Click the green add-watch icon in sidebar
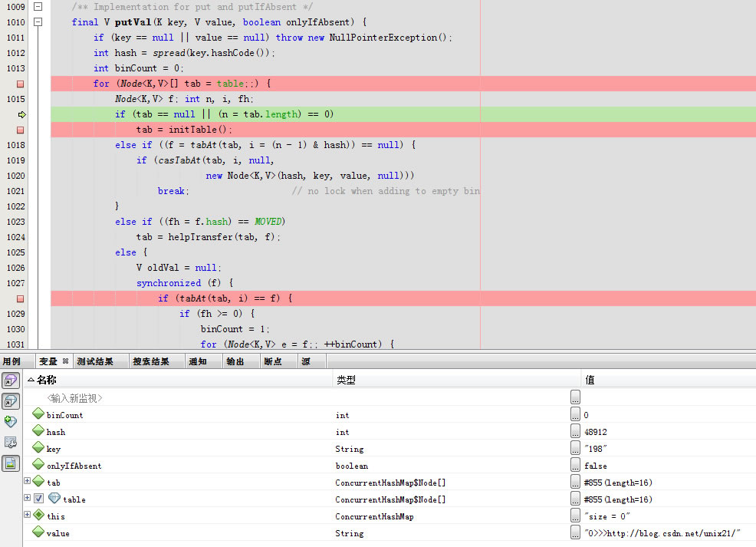 [11, 421]
